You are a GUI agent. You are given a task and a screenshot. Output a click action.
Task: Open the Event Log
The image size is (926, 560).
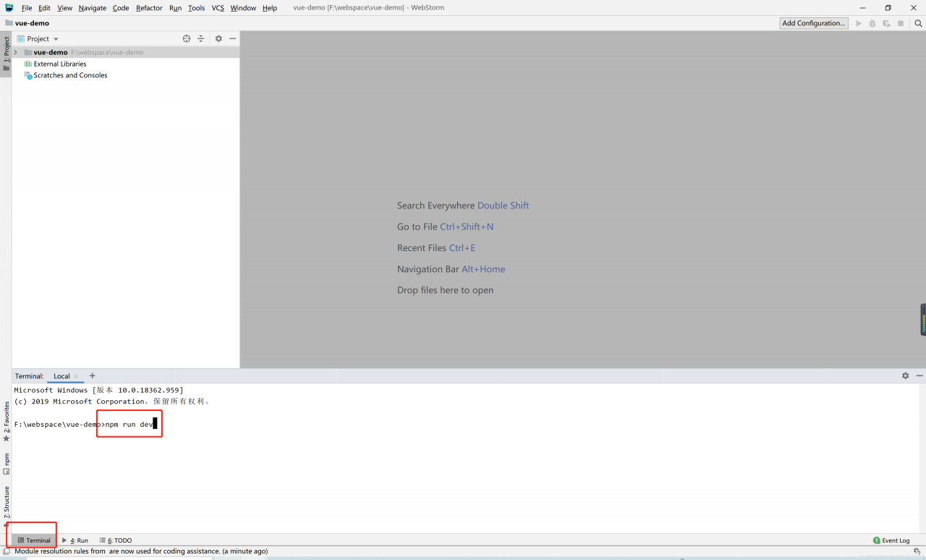tap(891, 540)
